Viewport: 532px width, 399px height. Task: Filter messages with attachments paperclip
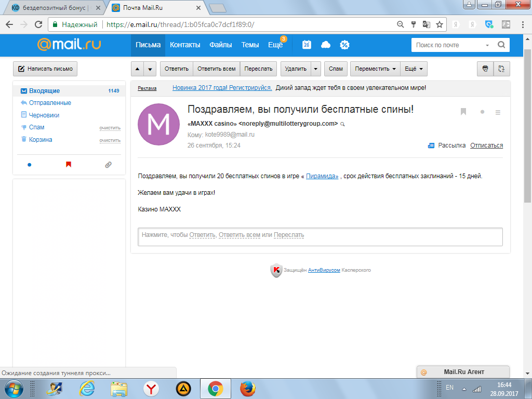108,165
